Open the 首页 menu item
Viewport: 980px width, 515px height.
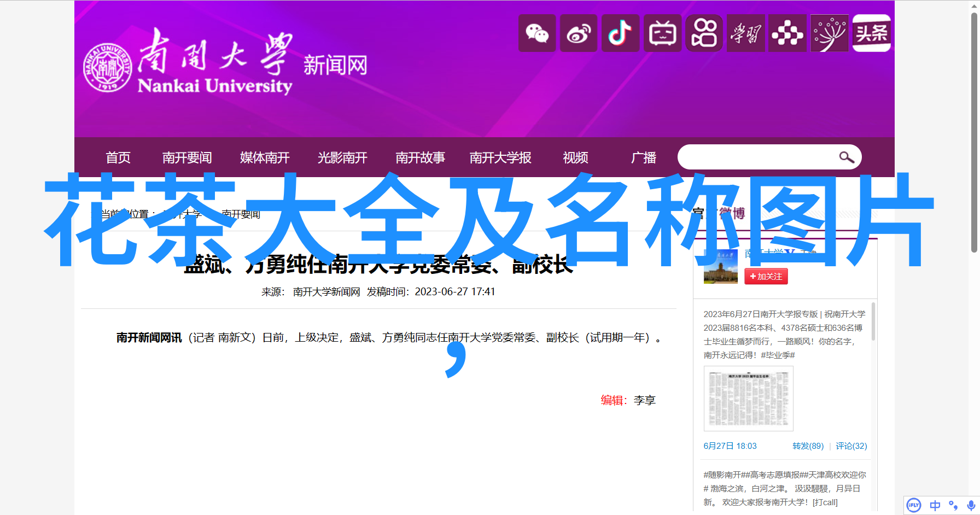pyautogui.click(x=118, y=157)
